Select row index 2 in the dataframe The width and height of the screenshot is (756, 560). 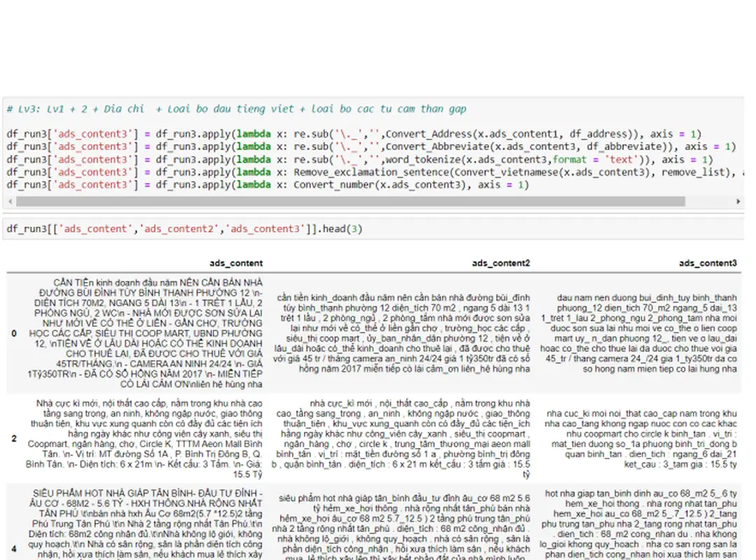[13, 438]
